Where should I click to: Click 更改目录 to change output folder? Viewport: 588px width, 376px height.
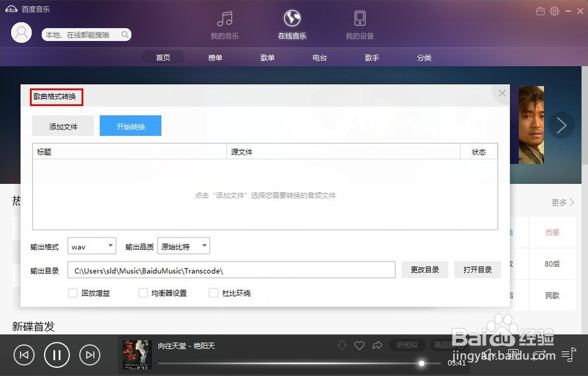tap(425, 270)
